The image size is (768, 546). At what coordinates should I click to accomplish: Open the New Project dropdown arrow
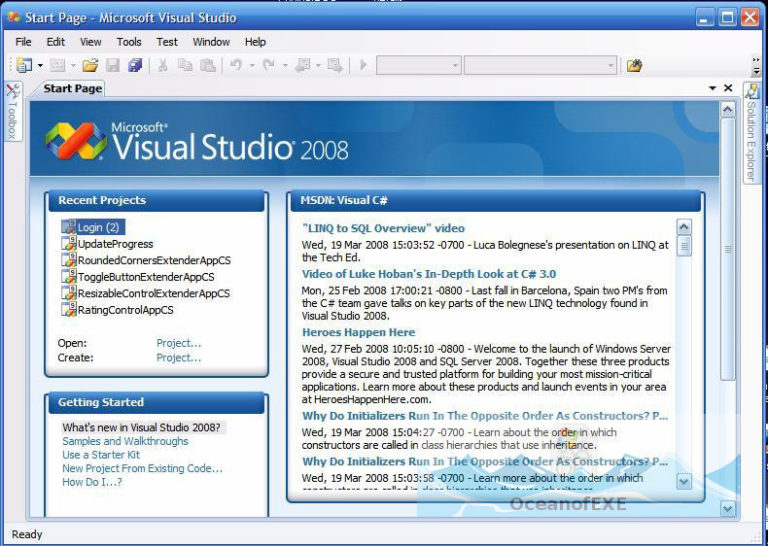pos(40,66)
